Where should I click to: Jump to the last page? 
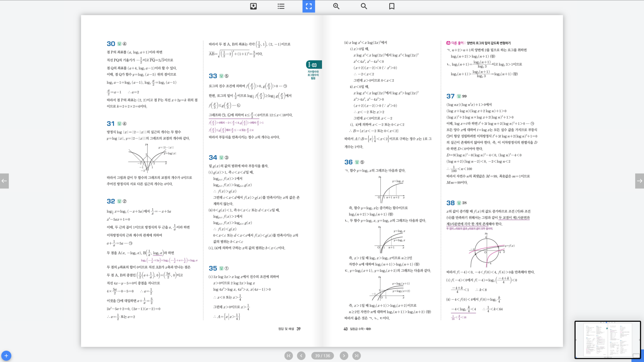click(x=357, y=356)
